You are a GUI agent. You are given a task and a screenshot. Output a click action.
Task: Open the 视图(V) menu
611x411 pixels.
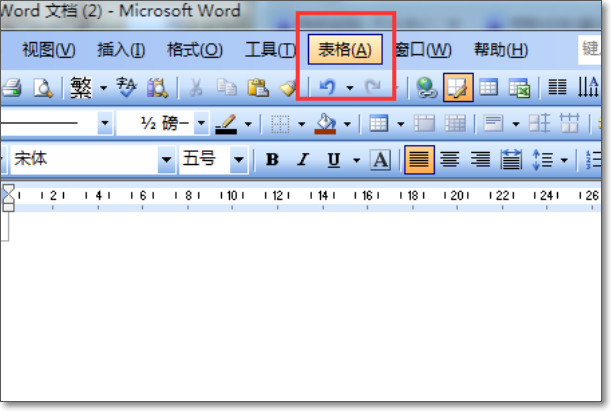click(48, 50)
